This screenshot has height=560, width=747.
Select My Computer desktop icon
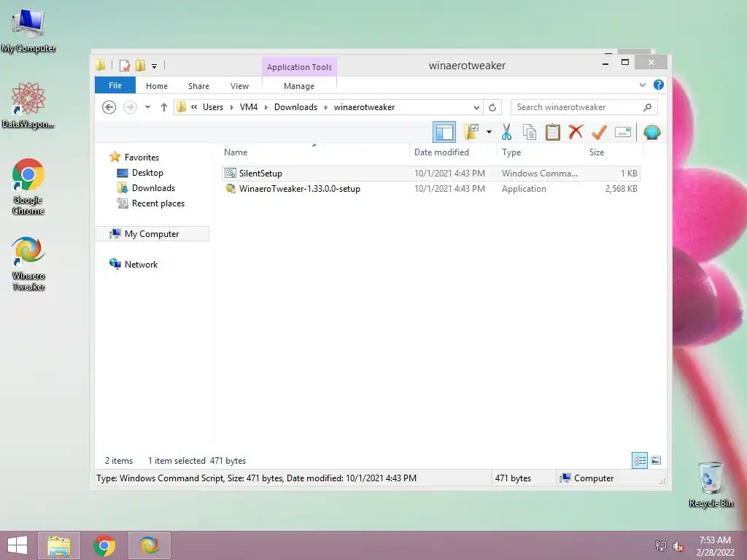point(28,31)
